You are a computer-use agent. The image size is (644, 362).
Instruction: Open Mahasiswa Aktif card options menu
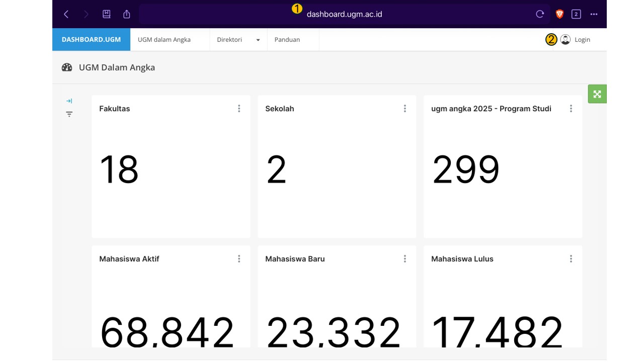[239, 259]
